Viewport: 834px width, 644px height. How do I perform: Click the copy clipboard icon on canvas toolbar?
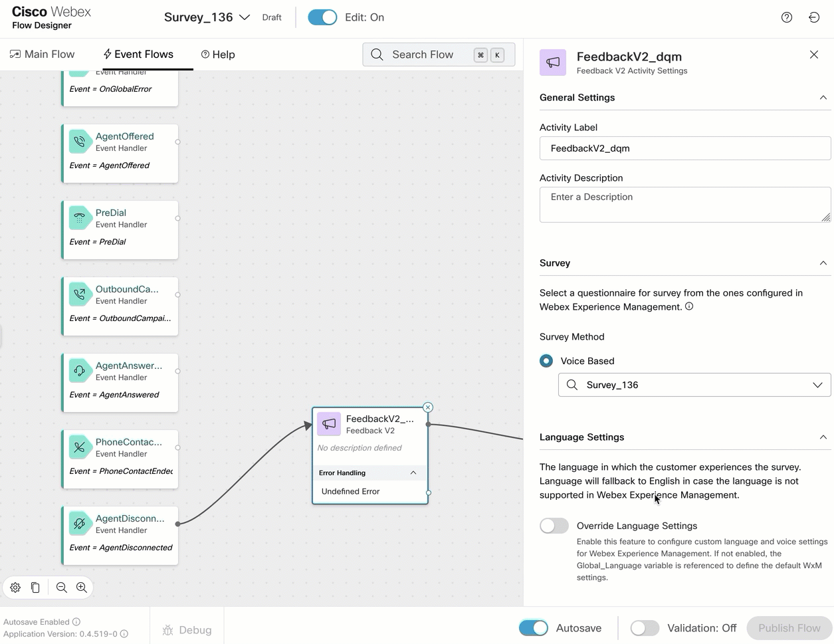pos(35,588)
